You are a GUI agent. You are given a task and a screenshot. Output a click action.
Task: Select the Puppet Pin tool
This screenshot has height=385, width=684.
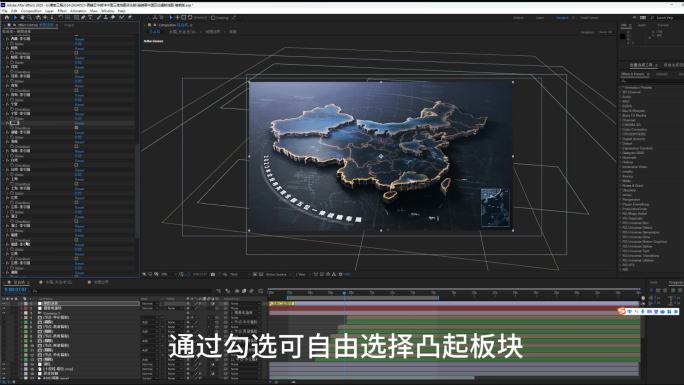tap(130, 17)
